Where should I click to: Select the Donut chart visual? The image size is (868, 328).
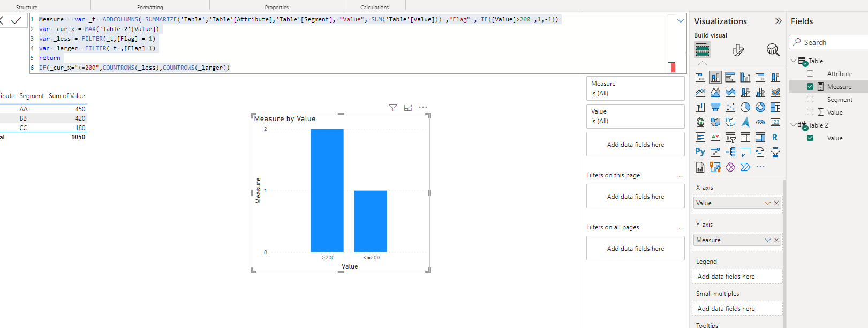760,107
